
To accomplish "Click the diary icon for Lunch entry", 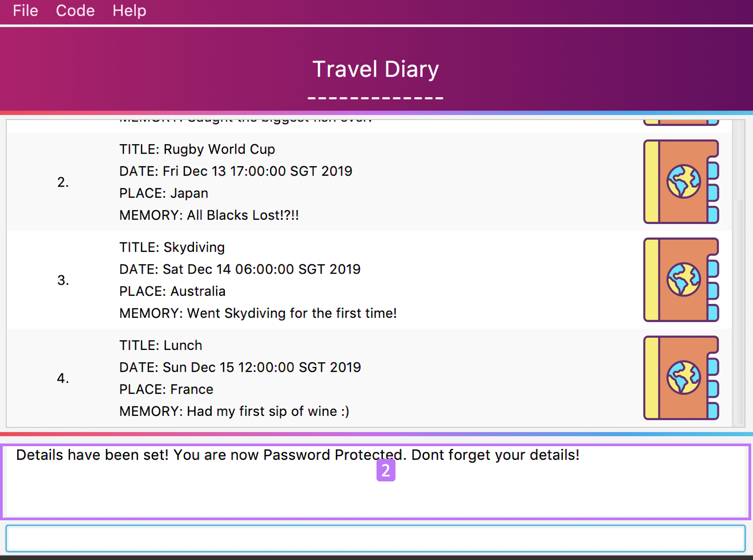I will 681,378.
